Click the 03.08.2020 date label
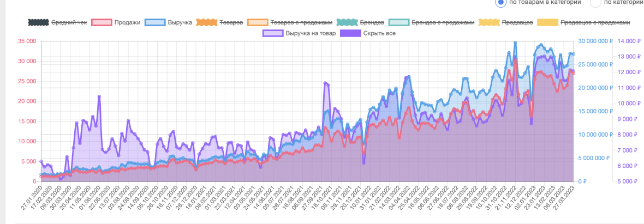The width and height of the screenshot is (644, 224). tap(120, 198)
